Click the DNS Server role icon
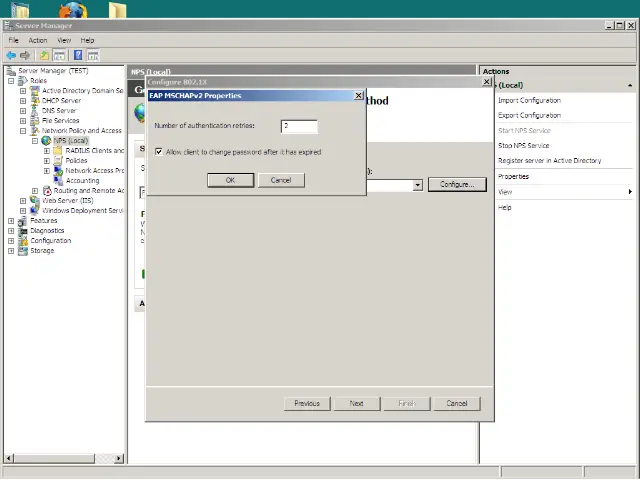The image size is (640, 480). point(35,111)
